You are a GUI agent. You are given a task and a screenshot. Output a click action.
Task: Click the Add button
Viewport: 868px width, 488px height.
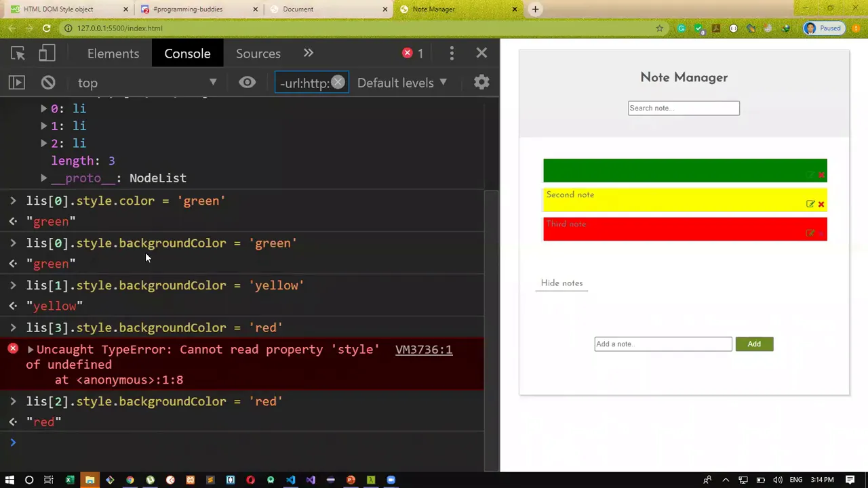coord(754,344)
